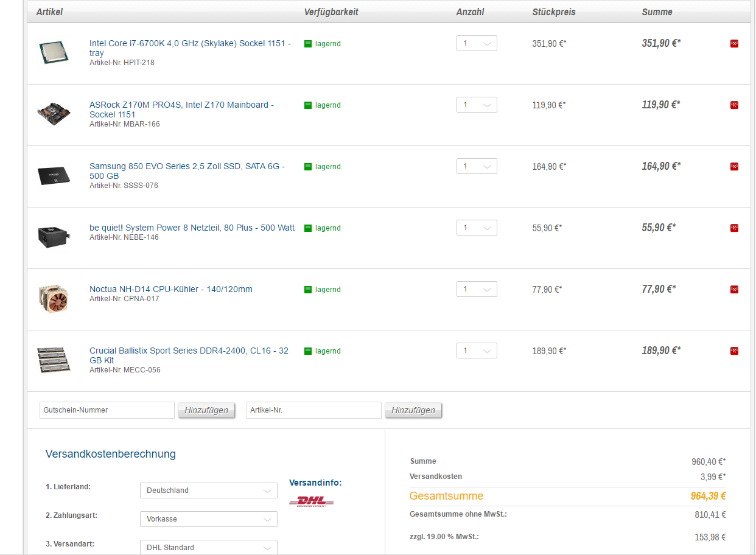The height and width of the screenshot is (555, 756).
Task: Focus the Artikel-Nr. input field
Action: (314, 410)
